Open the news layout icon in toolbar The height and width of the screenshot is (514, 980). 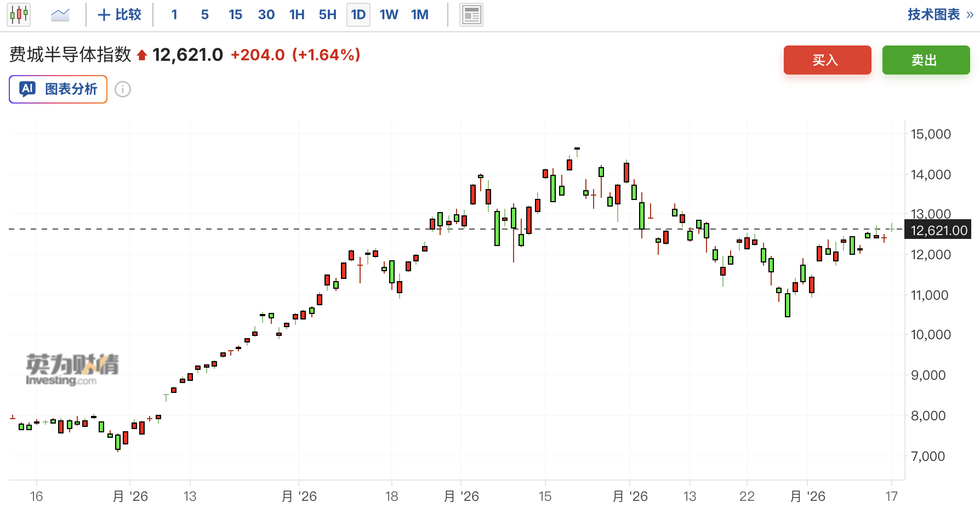471,15
